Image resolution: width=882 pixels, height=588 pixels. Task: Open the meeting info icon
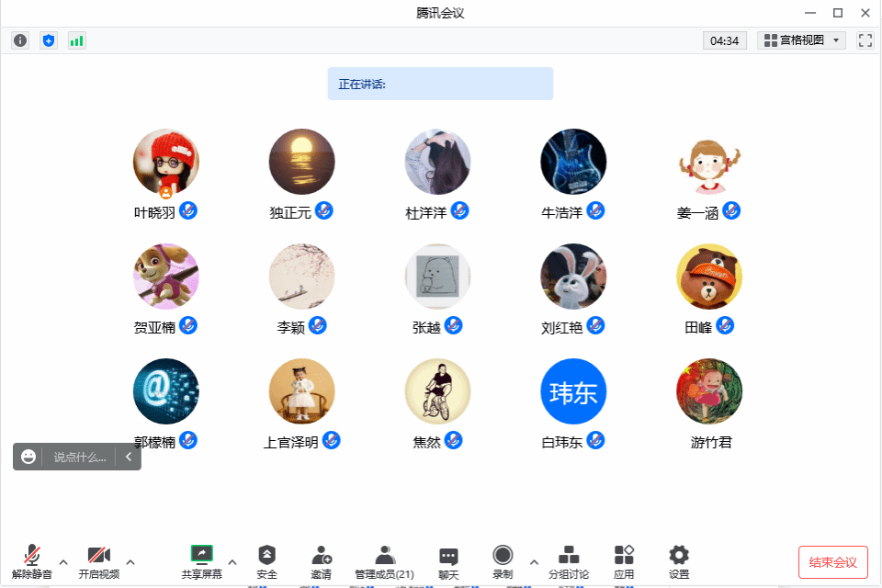pyautogui.click(x=20, y=40)
